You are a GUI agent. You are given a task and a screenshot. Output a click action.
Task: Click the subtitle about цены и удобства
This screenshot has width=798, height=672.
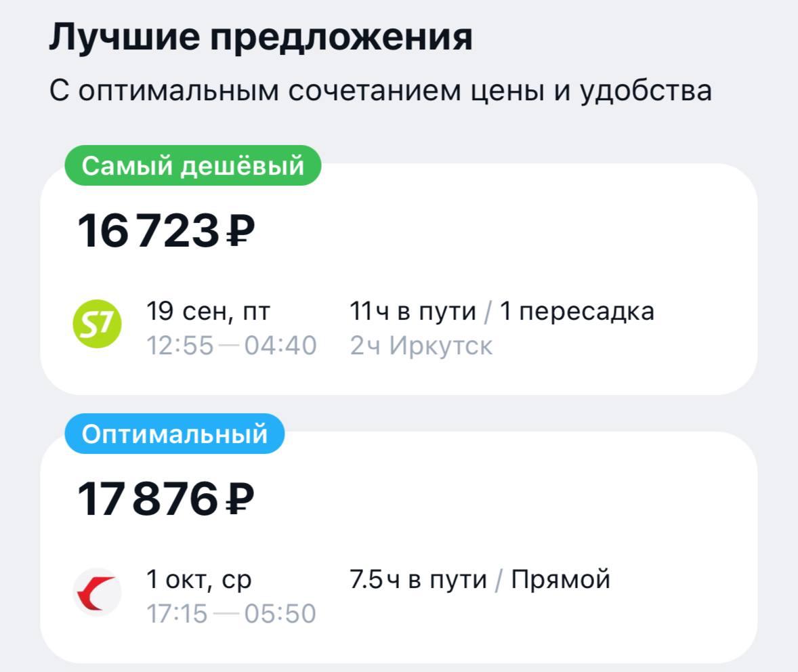(380, 91)
